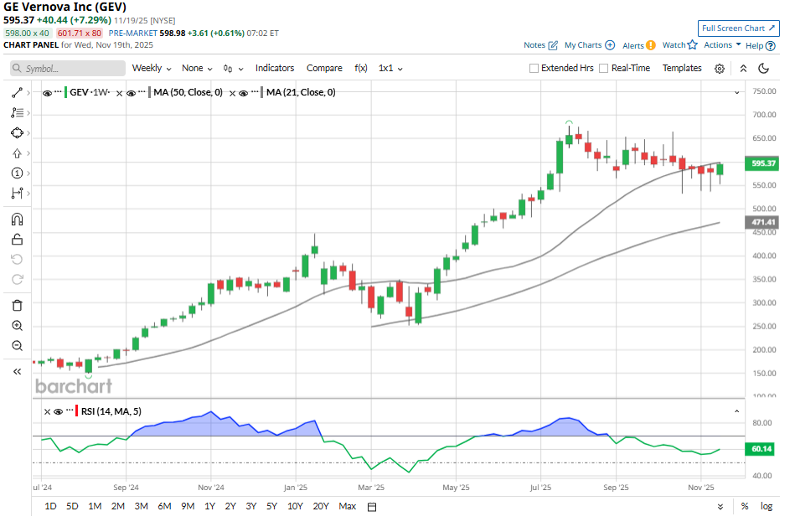The width and height of the screenshot is (795, 532).
Task: Enable the Extended Hrs checkbox
Action: (x=534, y=68)
